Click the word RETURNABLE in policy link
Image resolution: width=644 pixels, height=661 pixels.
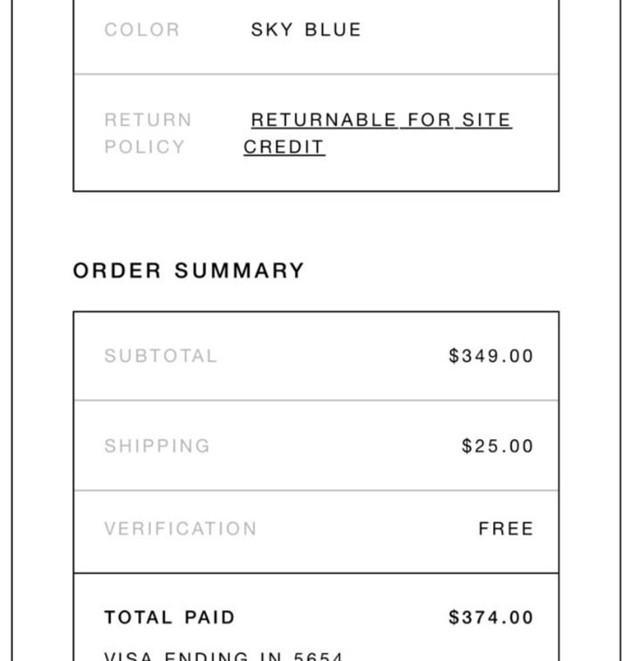tap(324, 120)
